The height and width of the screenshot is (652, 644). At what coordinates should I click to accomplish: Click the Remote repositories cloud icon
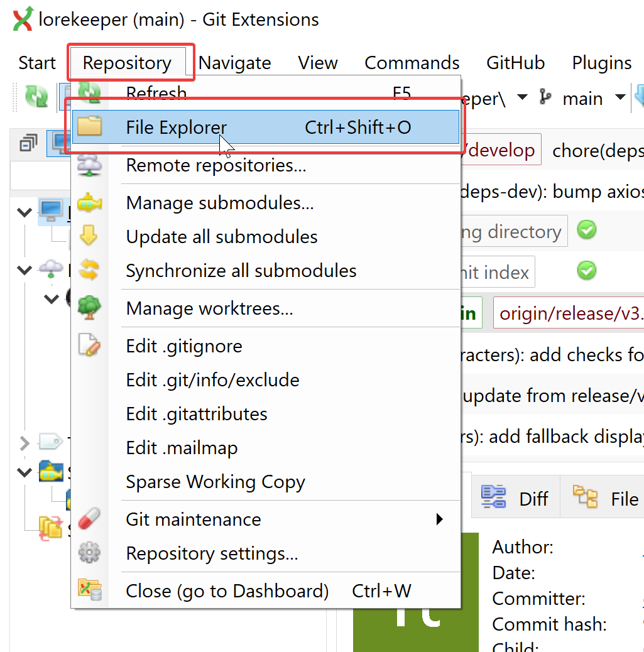click(x=89, y=166)
